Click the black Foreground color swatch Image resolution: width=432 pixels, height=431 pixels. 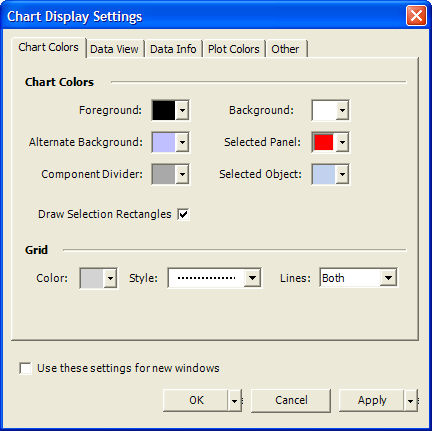pos(164,110)
